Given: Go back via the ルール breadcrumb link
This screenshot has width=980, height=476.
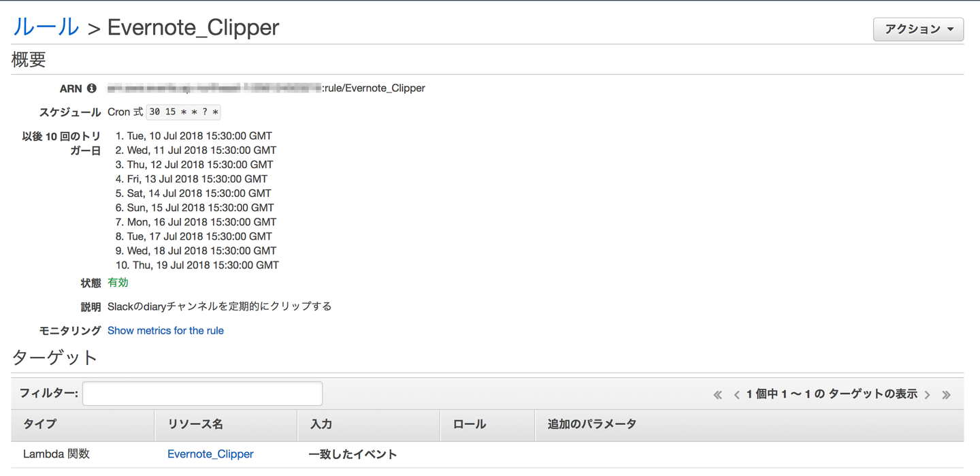Looking at the screenshot, I should tap(46, 27).
